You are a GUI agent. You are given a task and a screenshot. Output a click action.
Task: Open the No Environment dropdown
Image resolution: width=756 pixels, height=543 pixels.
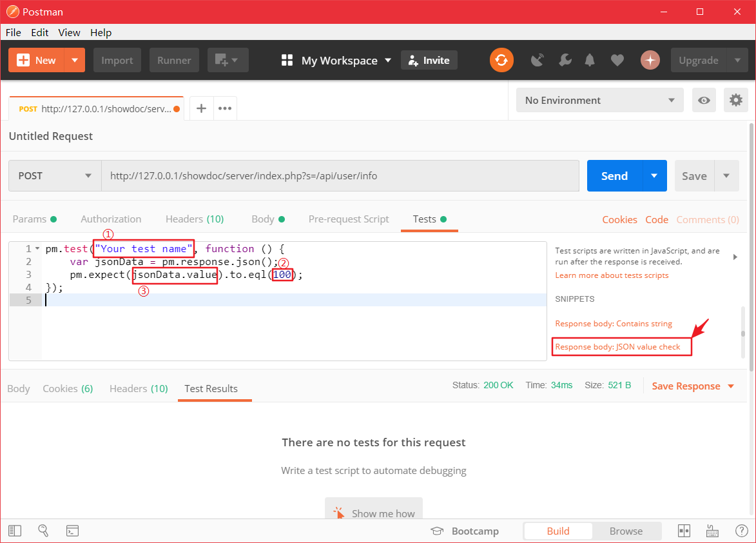click(599, 100)
